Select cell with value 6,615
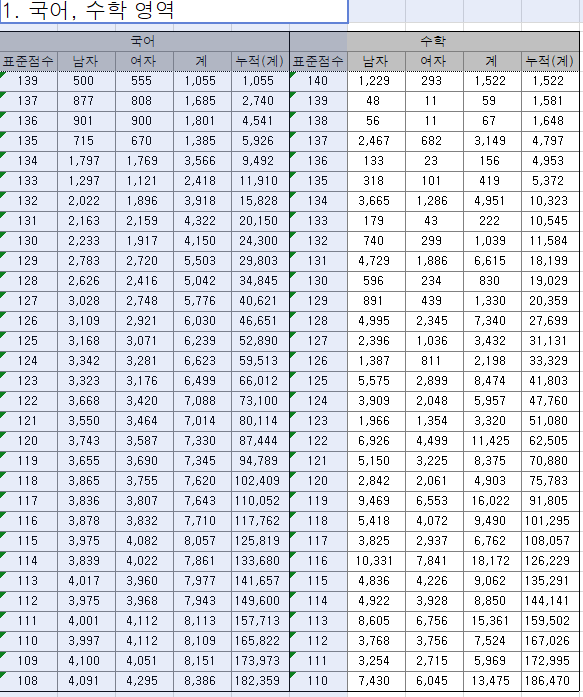Screen dimensions: 583x697 (492, 261)
